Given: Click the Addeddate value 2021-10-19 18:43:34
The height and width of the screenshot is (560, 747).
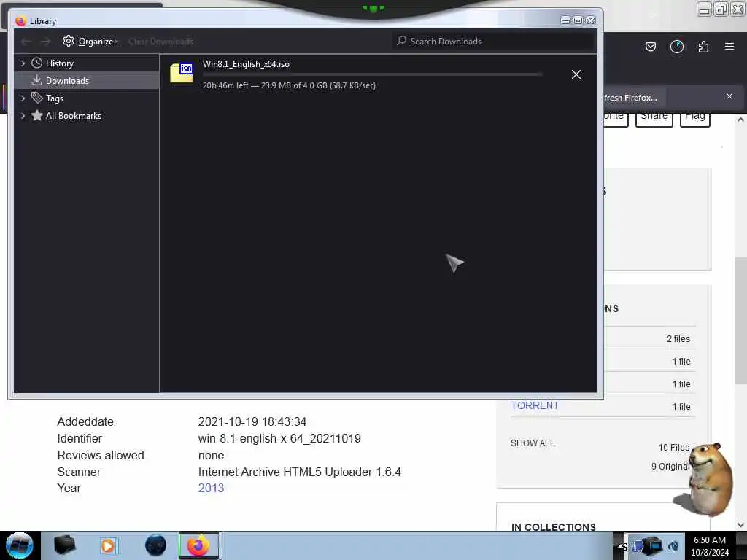Looking at the screenshot, I should pyautogui.click(x=252, y=422).
